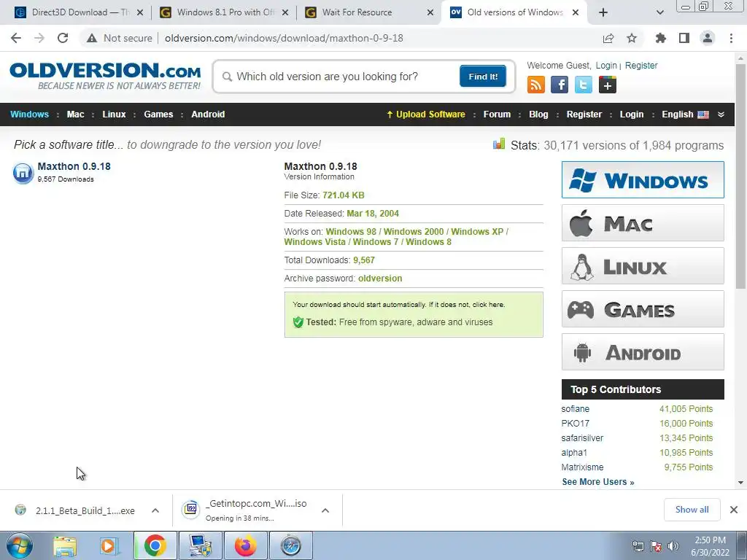Image resolution: width=747 pixels, height=560 pixels.
Task: Click the address bar URL
Action: (284, 38)
